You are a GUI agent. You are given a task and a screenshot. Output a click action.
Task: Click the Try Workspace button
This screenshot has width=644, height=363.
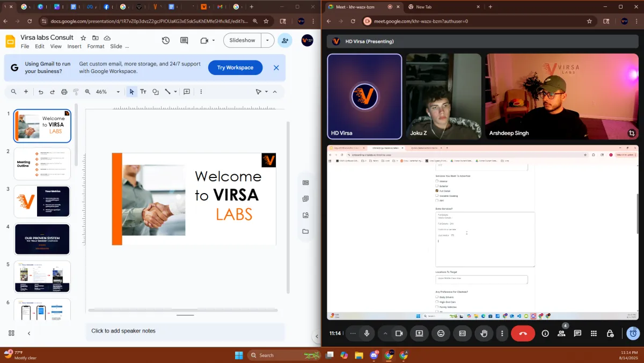235,68
